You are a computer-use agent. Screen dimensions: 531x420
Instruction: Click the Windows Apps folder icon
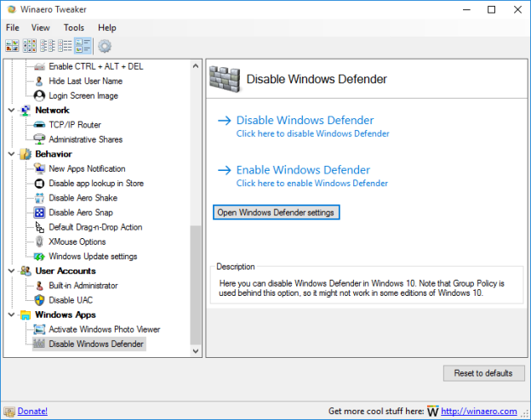point(26,315)
